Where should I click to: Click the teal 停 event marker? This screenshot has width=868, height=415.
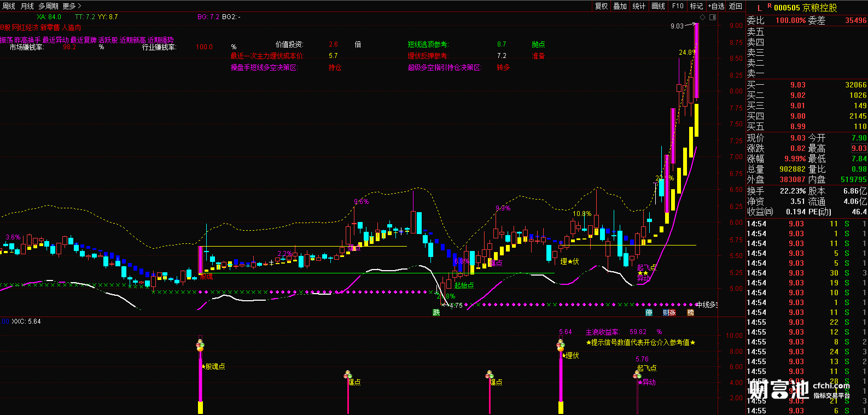[x=649, y=313]
